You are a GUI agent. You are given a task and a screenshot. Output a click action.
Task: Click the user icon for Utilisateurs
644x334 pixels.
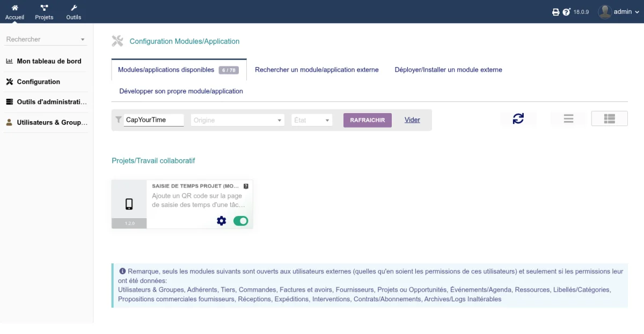click(x=9, y=122)
